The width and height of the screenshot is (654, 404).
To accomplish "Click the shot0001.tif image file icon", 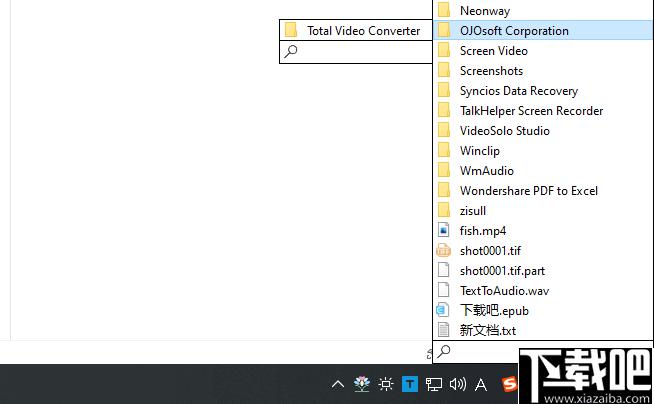I will click(443, 251).
